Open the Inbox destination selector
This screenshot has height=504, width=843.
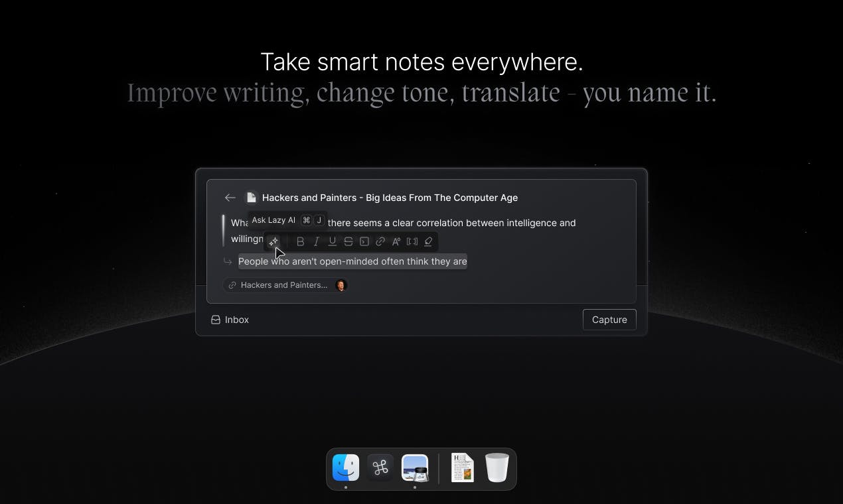click(x=230, y=320)
